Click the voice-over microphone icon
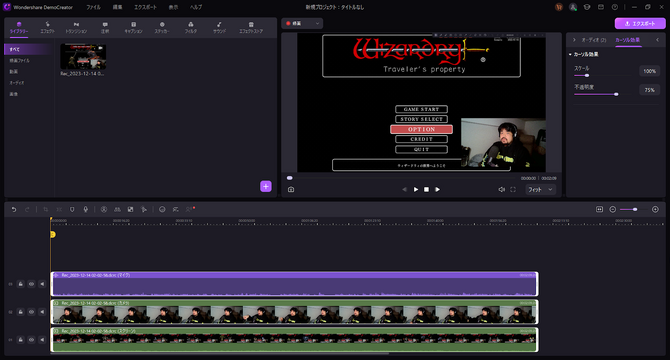 click(85, 209)
